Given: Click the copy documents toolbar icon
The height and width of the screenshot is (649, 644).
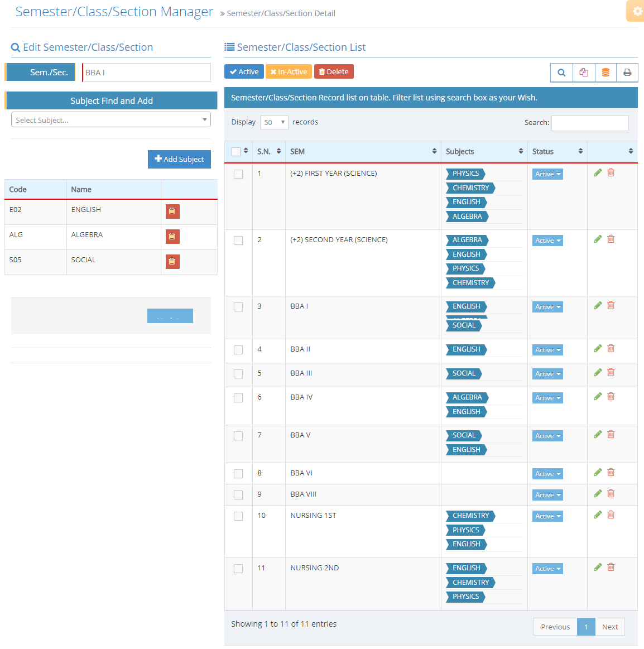Looking at the screenshot, I should (x=584, y=73).
